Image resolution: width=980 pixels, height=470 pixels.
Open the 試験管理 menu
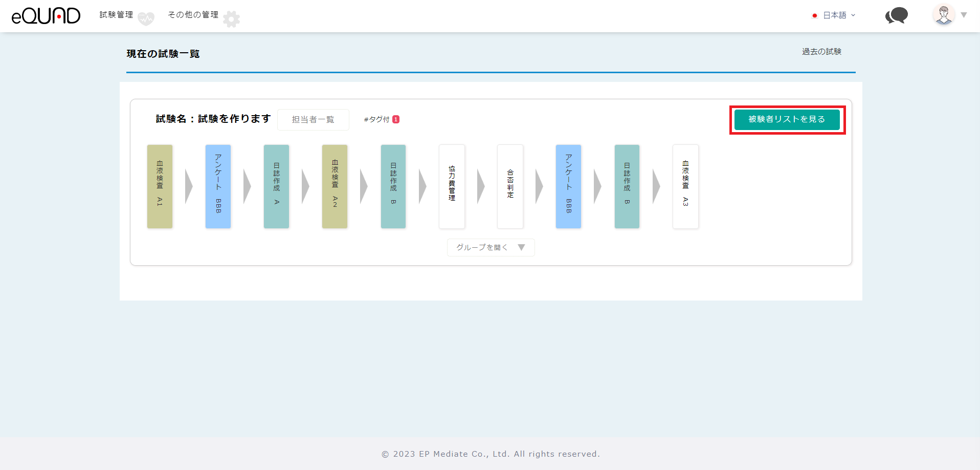tap(116, 15)
